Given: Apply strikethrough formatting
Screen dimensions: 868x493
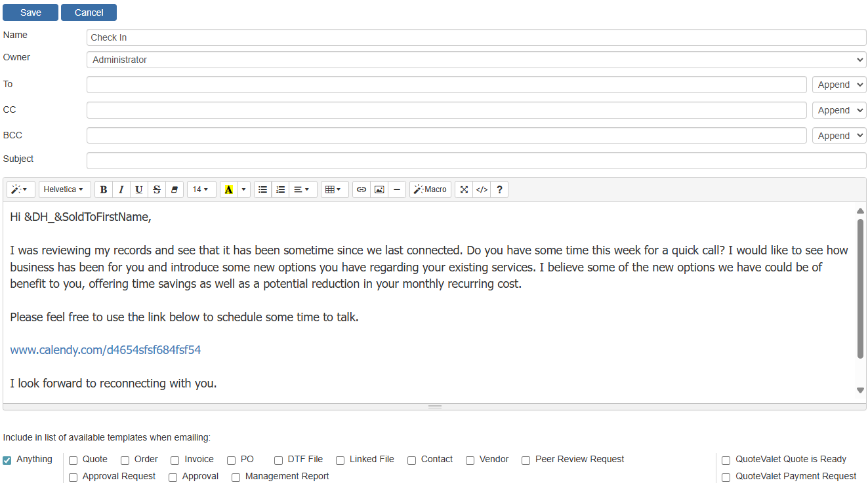Looking at the screenshot, I should [x=157, y=189].
